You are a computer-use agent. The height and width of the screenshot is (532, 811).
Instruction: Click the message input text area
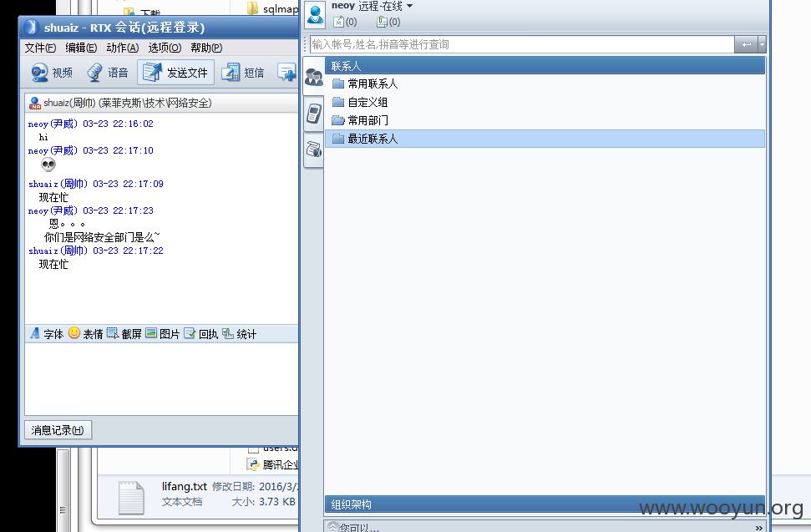(x=161, y=379)
